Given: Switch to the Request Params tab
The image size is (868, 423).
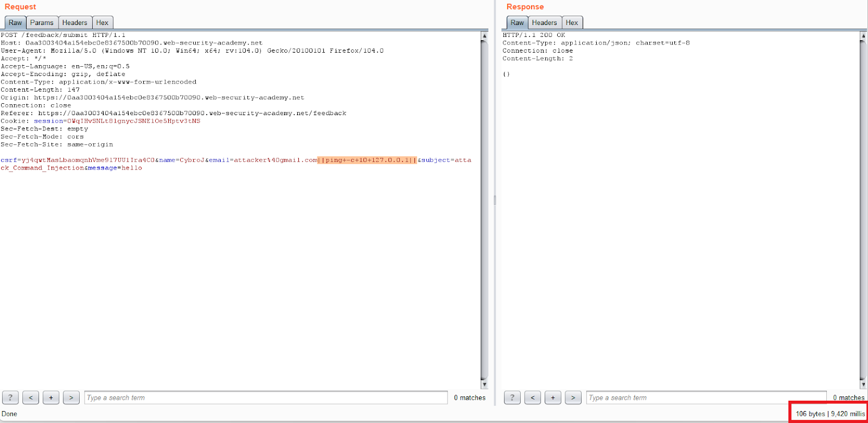Looking at the screenshot, I should tap(42, 23).
